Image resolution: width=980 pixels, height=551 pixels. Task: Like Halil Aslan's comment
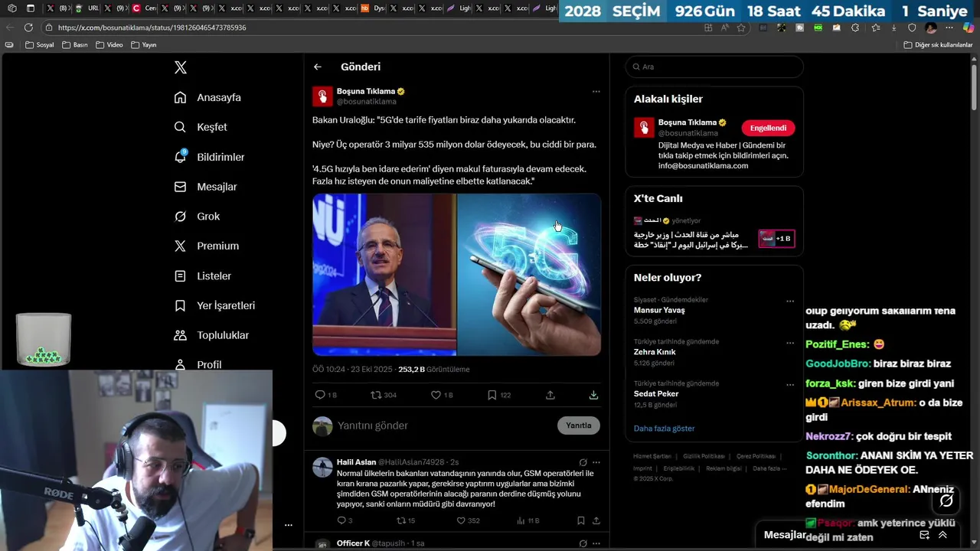tap(468, 520)
